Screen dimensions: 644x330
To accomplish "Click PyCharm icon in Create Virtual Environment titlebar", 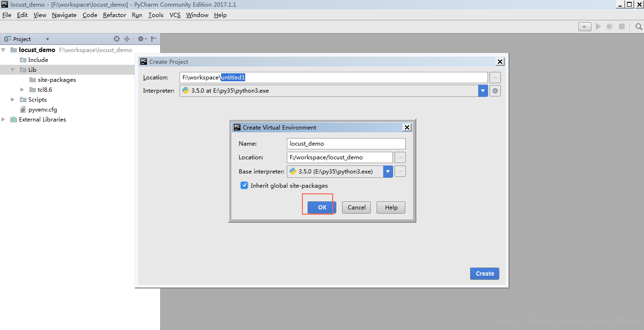I will pyautogui.click(x=237, y=127).
